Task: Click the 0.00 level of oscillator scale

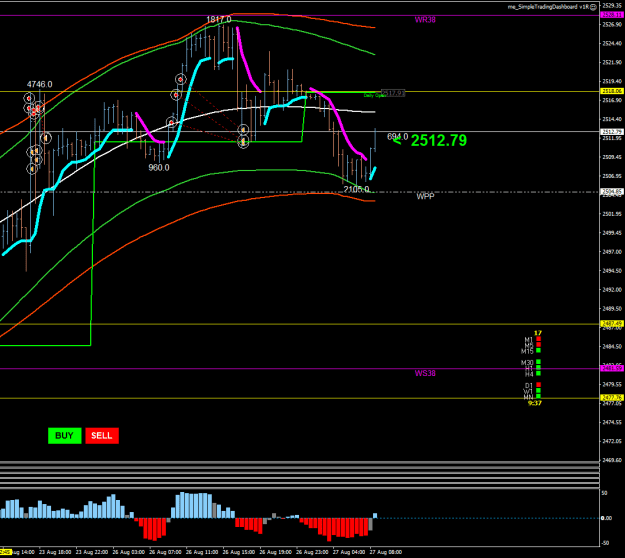Action: pyautogui.click(x=606, y=518)
